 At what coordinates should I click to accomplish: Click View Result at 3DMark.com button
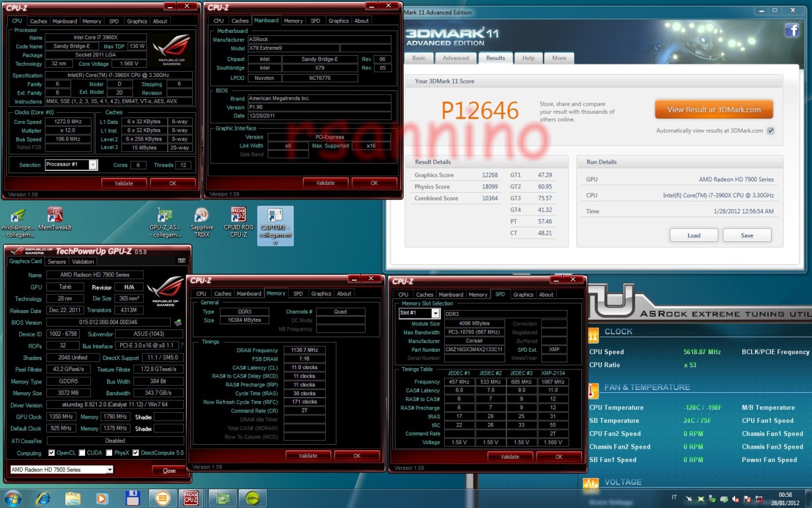point(714,109)
